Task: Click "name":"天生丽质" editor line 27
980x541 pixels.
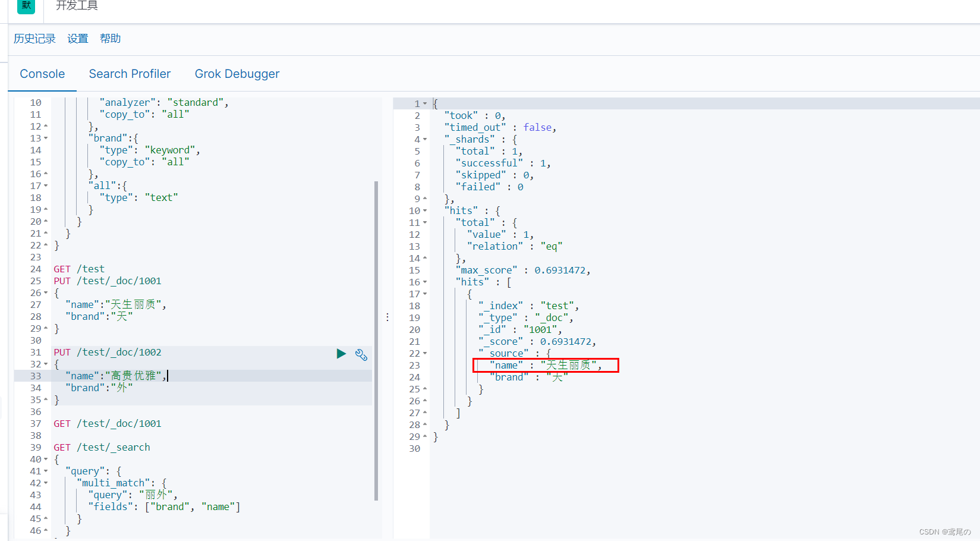Action: 116,304
